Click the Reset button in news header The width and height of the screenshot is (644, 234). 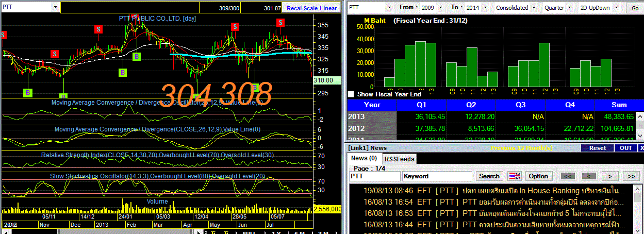click(x=598, y=148)
